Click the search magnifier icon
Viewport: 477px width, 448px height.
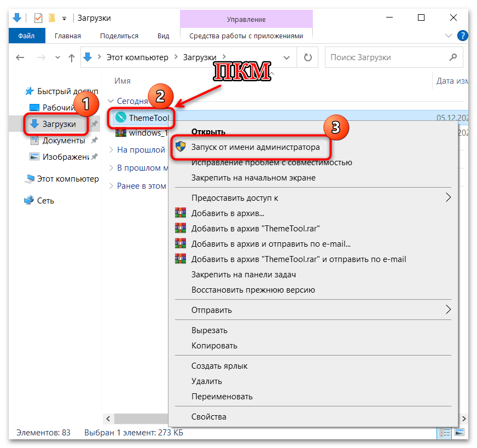pyautogui.click(x=453, y=57)
